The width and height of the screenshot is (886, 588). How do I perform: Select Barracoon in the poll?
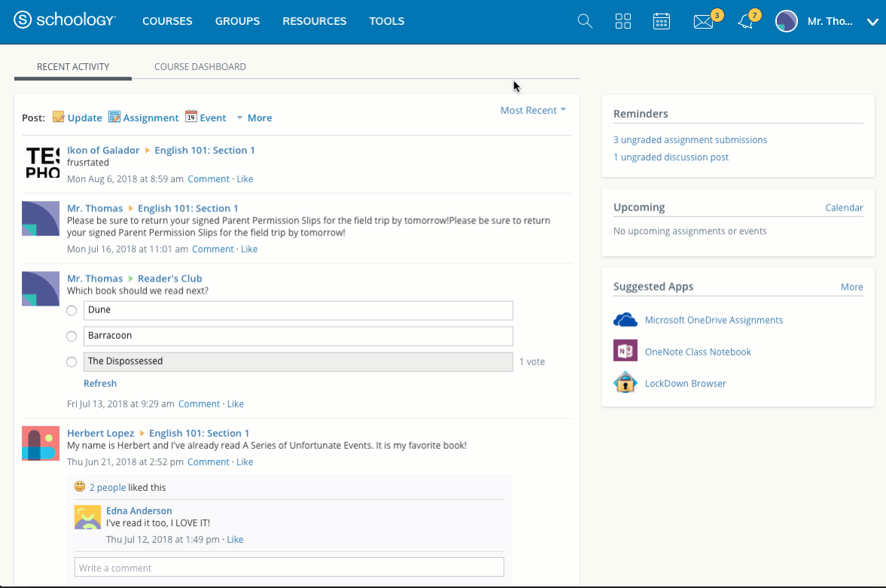click(72, 336)
